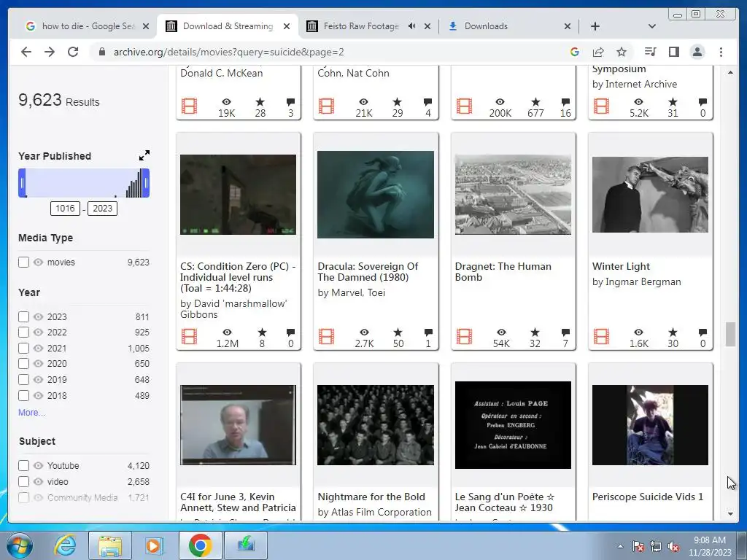
Task: Close the Downloads tab
Action: [x=568, y=26]
